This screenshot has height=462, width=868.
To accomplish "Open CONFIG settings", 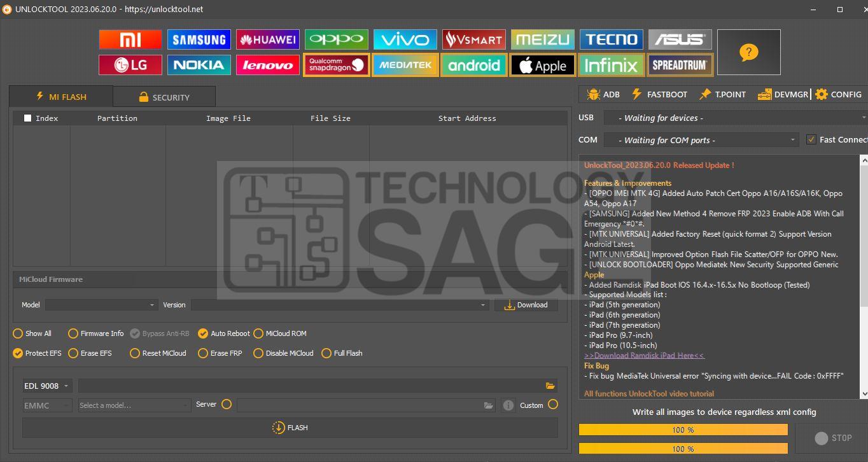I will (x=838, y=94).
